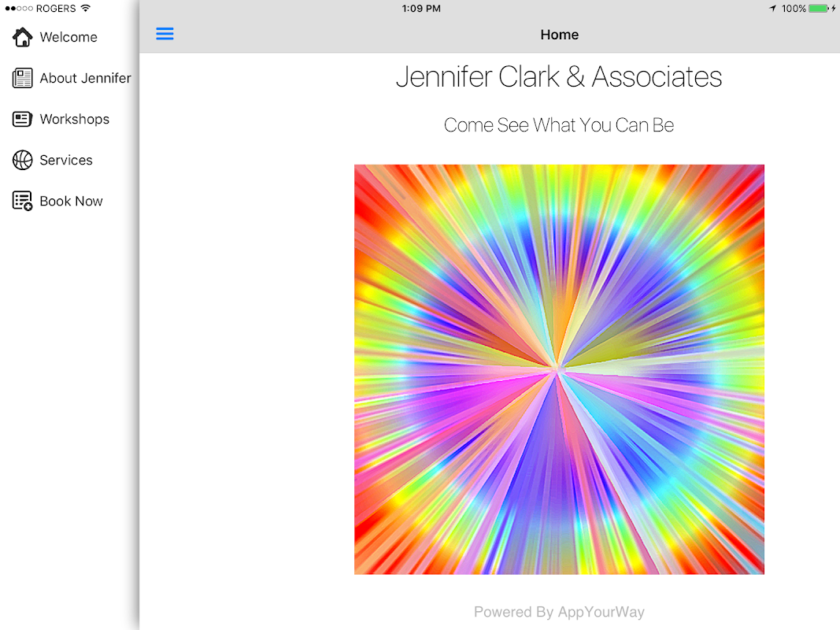The width and height of the screenshot is (840, 630).
Task: Click the Jennifer Clark & Associates heading
Action: pyautogui.click(x=559, y=76)
